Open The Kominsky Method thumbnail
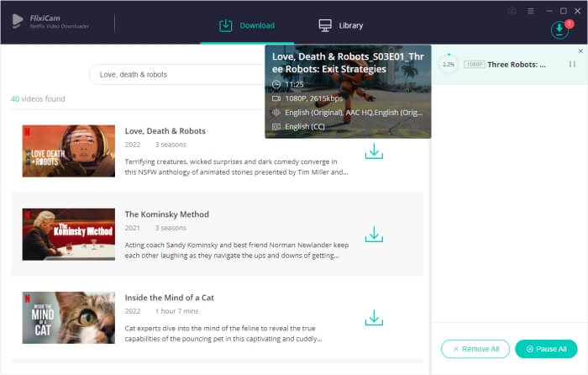The image size is (588, 375). [69, 234]
